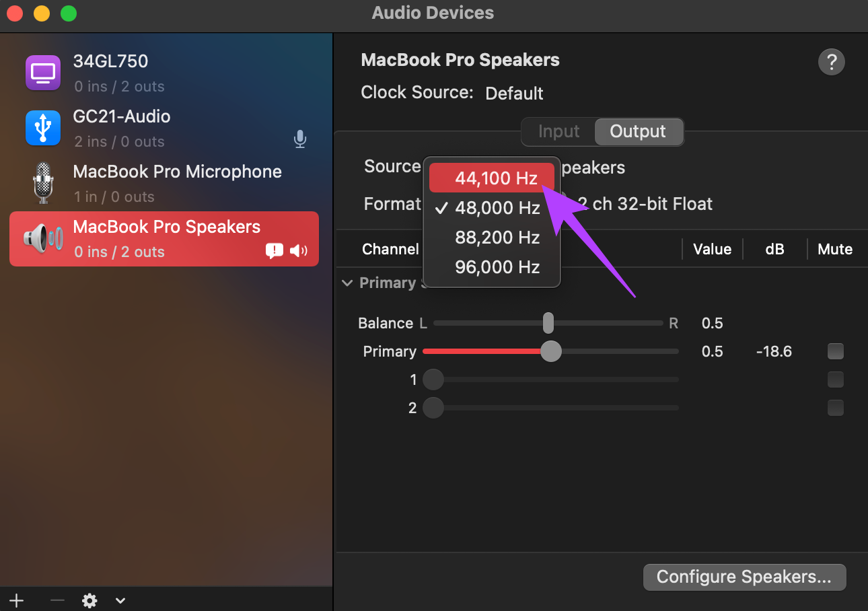The width and height of the screenshot is (868, 611).
Task: Click the purple 34GL750 display device icon
Action: (x=43, y=72)
